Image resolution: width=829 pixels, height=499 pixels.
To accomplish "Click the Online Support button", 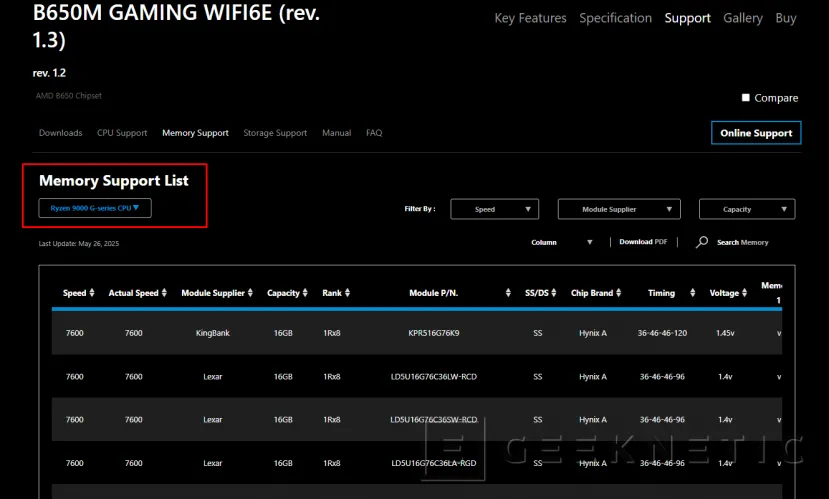I will pyautogui.click(x=756, y=133).
